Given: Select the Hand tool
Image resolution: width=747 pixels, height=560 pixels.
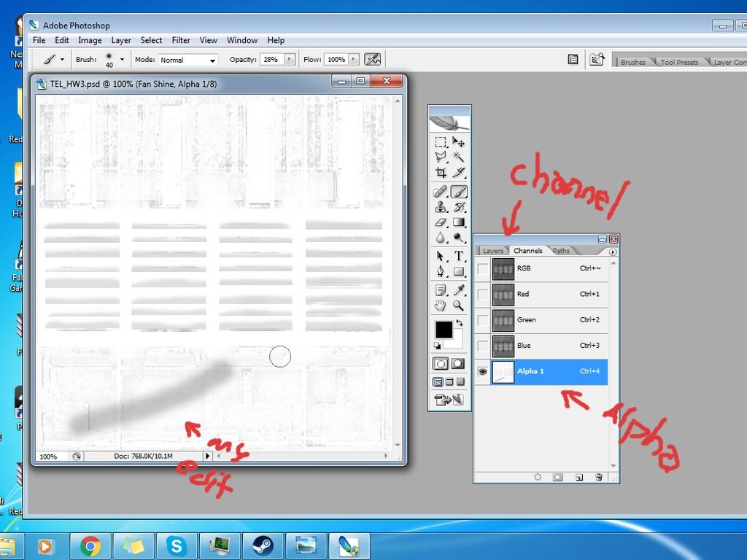Looking at the screenshot, I should tap(441, 306).
